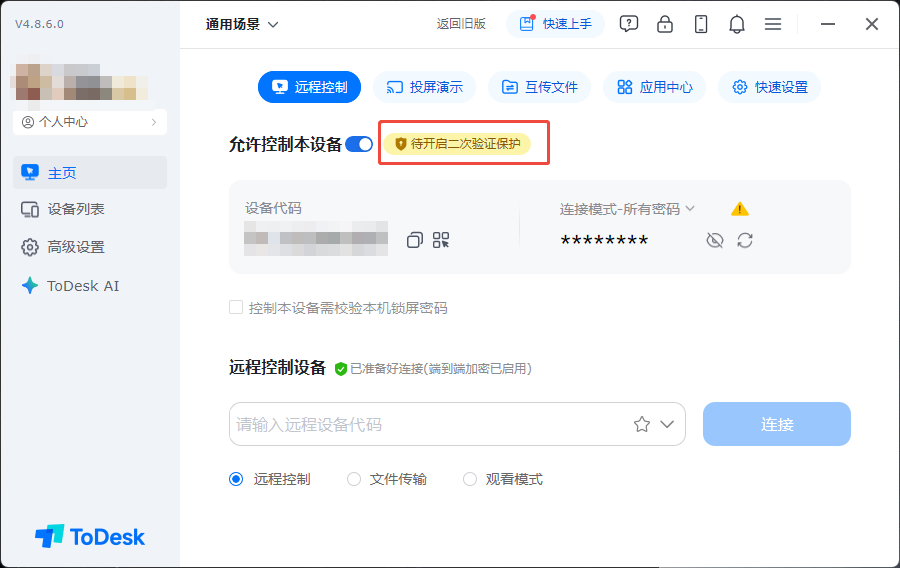
Task: Expand the remote device history dropdown
Action: [669, 424]
